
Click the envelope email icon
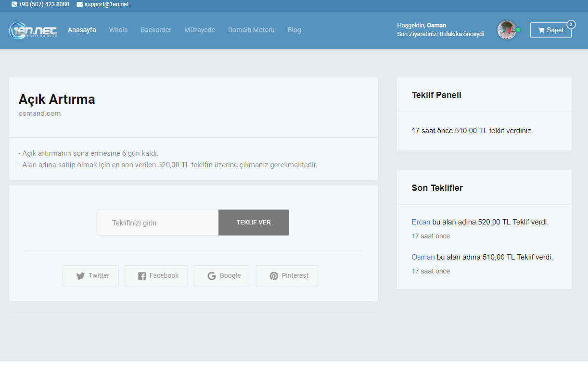click(x=79, y=4)
